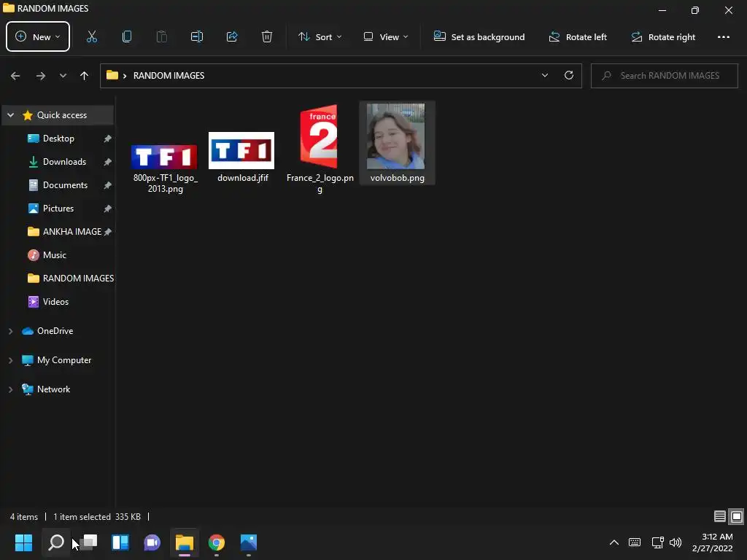Click RANDOM IMAGES in the address bar

click(x=169, y=76)
